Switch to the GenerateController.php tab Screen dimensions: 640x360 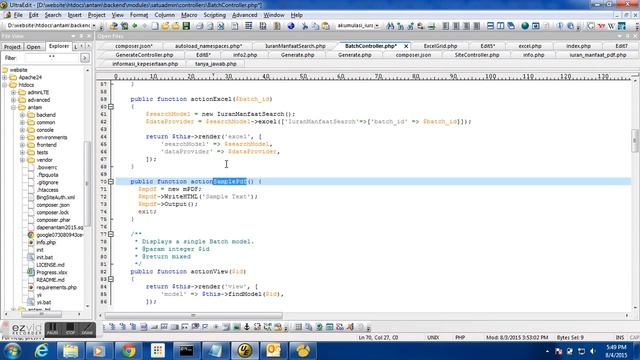coord(144,55)
